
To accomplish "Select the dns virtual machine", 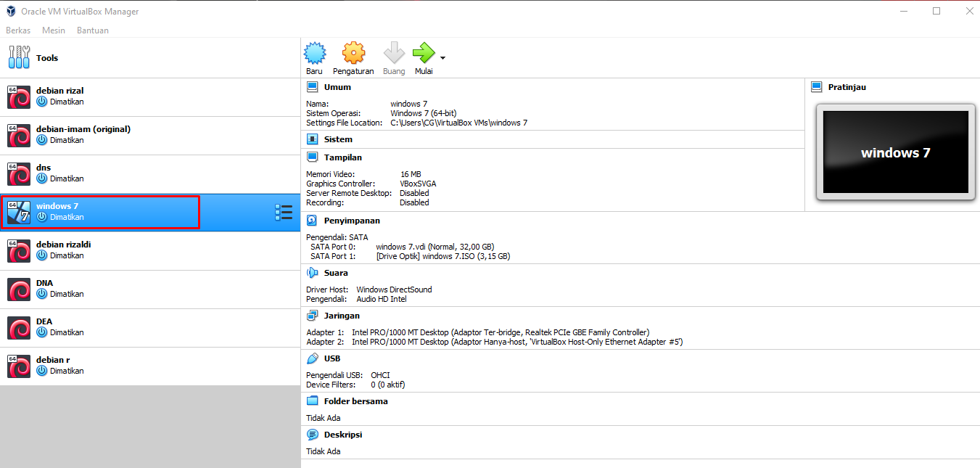I will [150, 174].
